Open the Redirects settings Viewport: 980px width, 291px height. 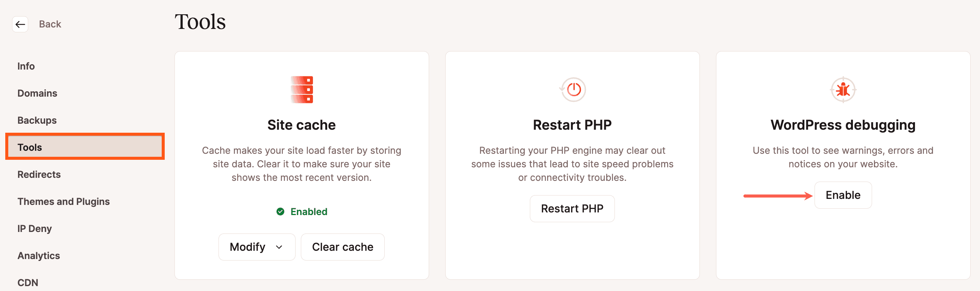(x=39, y=174)
